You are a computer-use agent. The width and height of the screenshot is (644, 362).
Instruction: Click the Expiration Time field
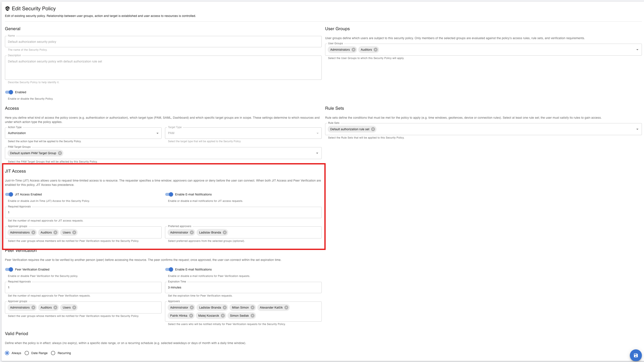click(243, 288)
